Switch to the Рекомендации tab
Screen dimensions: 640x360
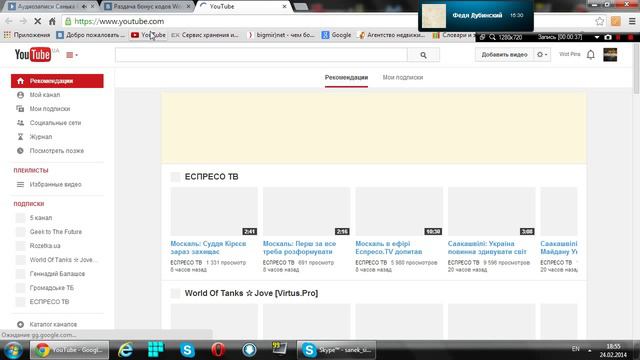pos(346,78)
